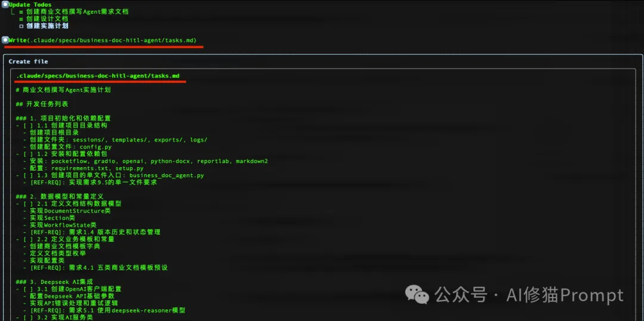Click the line [REF-REQ]: 实现需求9.5的单一文件要求
The image size is (644, 321).
pos(90,183)
